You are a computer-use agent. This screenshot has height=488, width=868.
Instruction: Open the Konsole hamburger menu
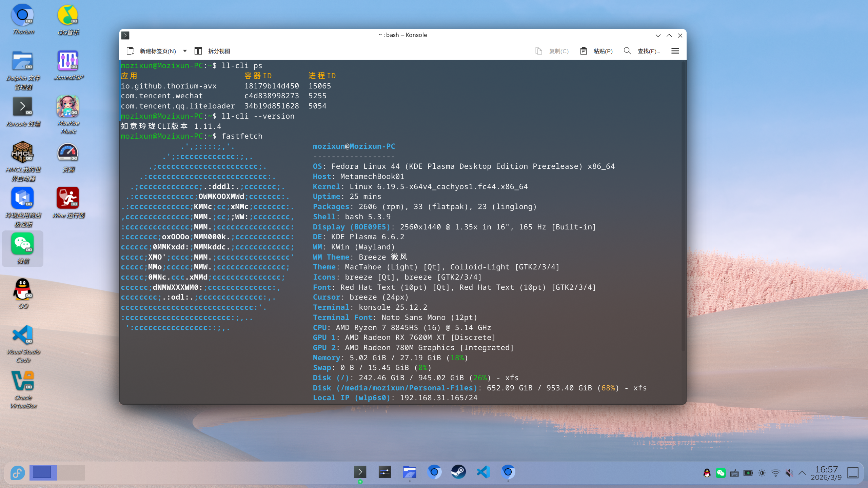675,51
